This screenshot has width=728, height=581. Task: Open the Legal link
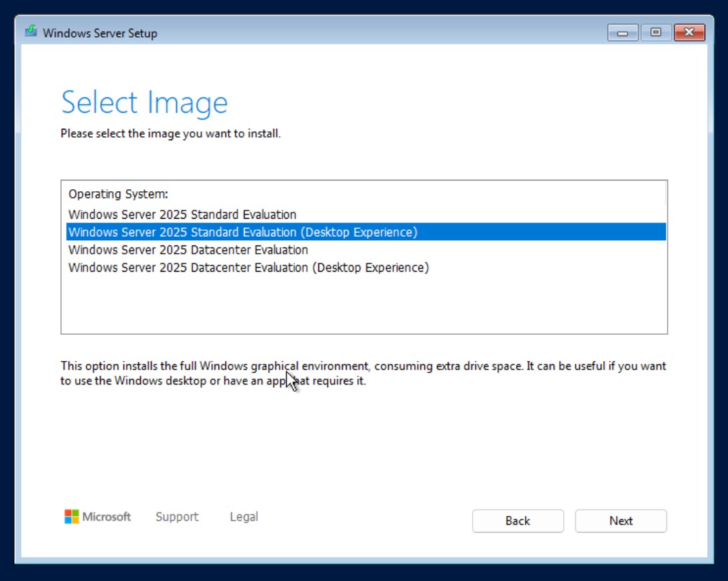click(244, 517)
